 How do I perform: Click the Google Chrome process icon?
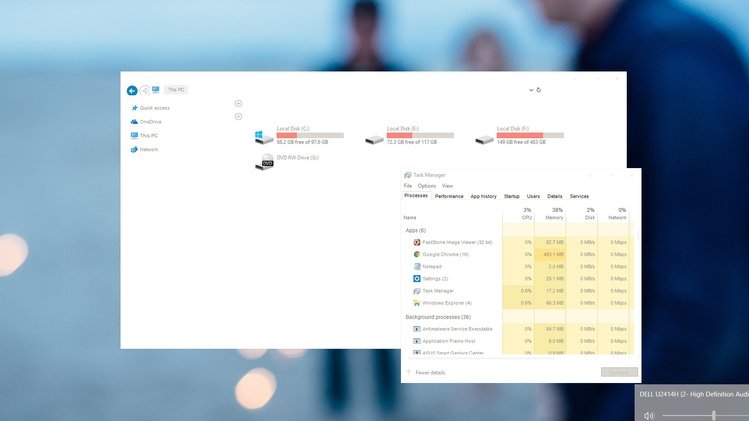click(417, 254)
